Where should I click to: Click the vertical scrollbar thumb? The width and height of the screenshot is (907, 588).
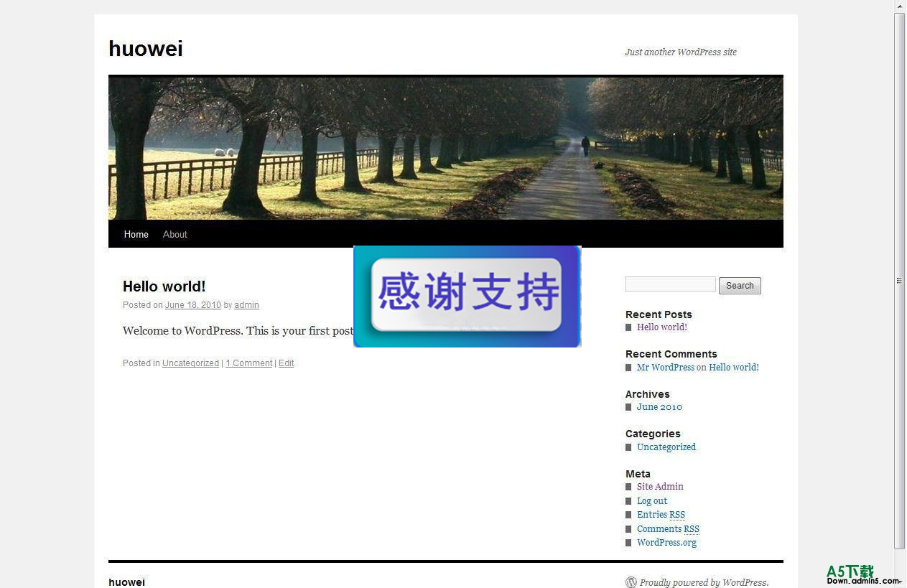point(900,280)
